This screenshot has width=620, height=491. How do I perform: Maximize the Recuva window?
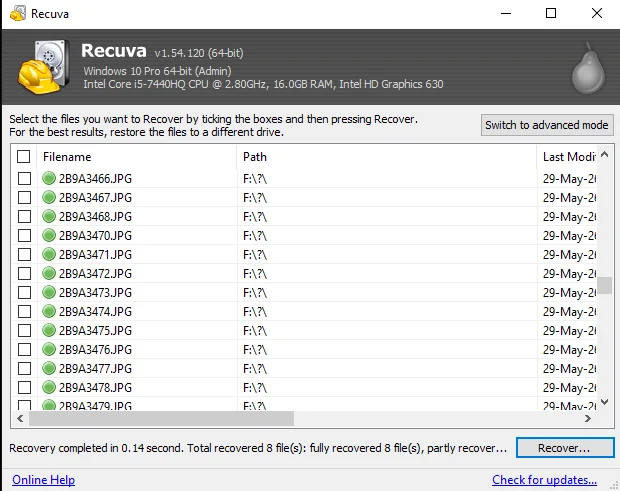click(551, 13)
